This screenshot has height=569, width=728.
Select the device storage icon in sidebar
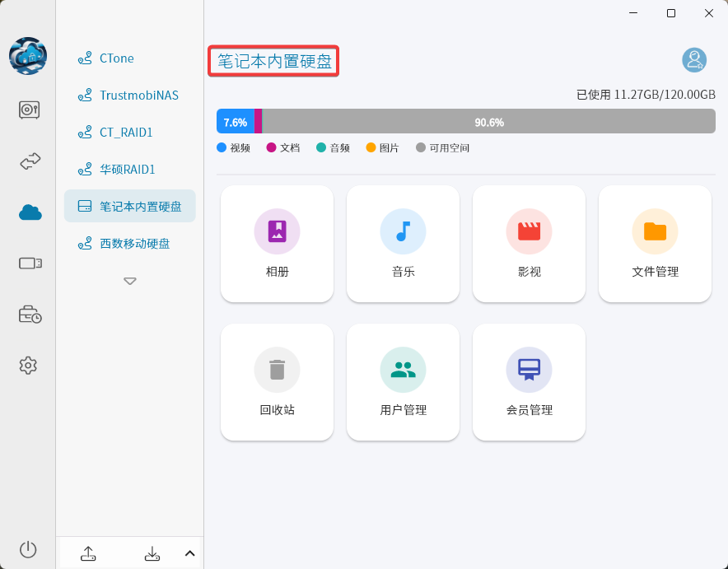pyautogui.click(x=29, y=263)
